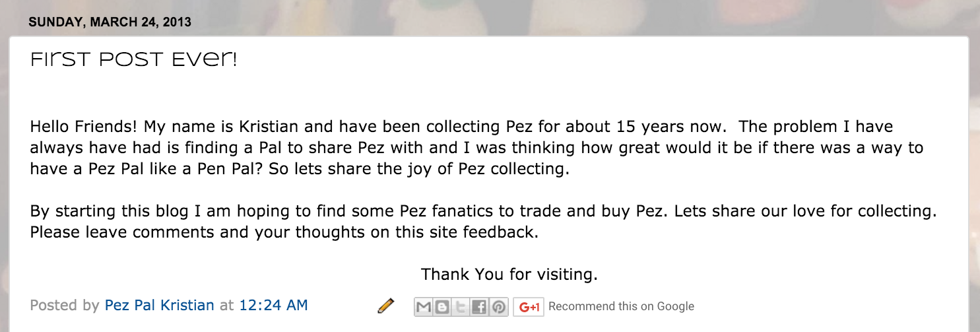Click the 'Thank You for visiting.' line
The image size is (980, 332).
point(509,273)
